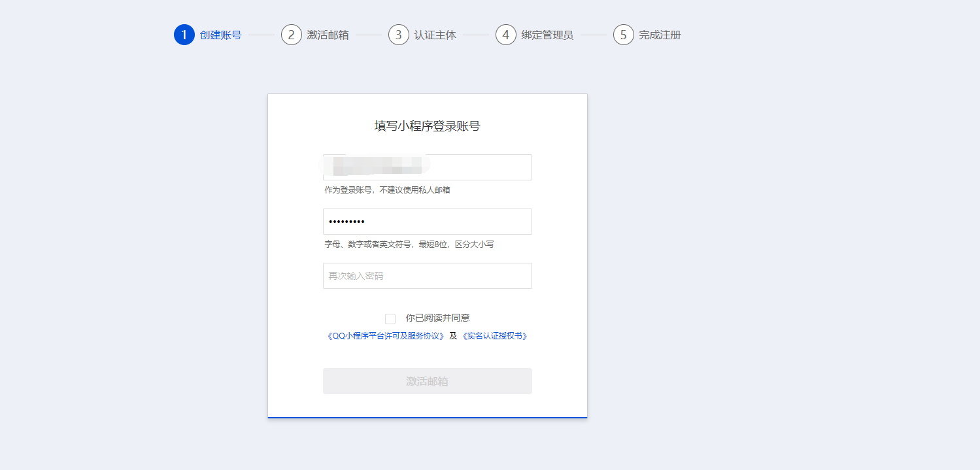The width and height of the screenshot is (980, 470).
Task: Select the 创建账号 step label
Action: (x=220, y=35)
